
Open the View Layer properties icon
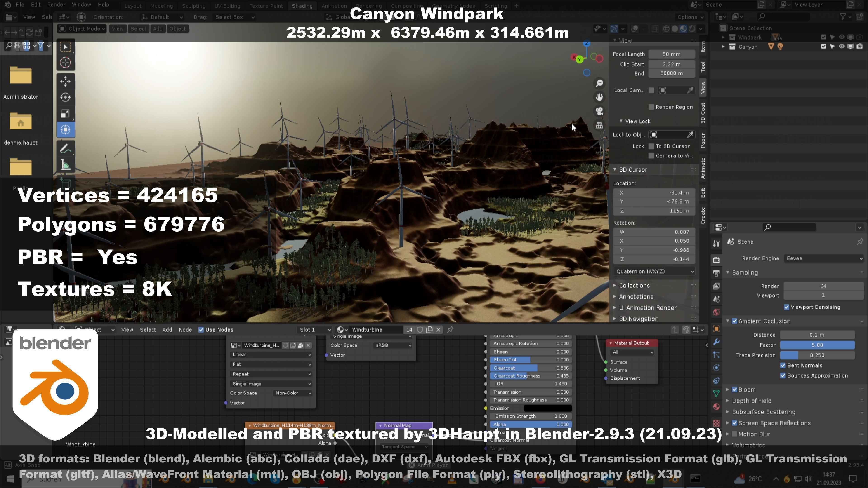coord(716,286)
